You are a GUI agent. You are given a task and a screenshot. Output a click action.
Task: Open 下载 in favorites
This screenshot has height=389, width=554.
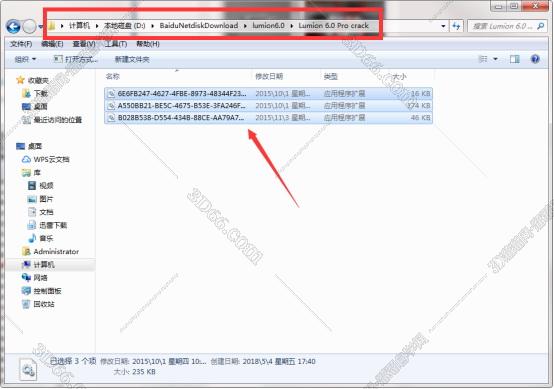coord(41,94)
